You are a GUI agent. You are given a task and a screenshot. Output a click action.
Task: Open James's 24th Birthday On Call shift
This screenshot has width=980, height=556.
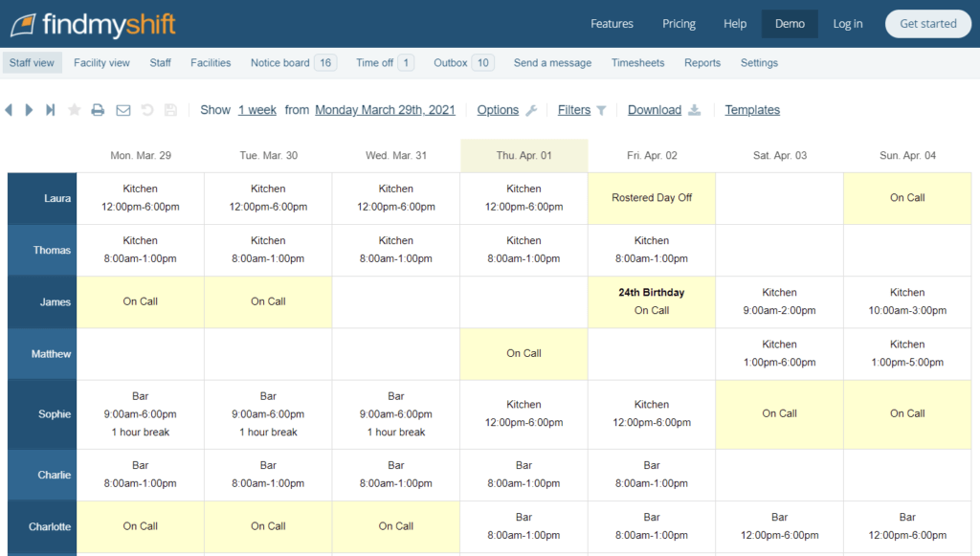tap(651, 301)
